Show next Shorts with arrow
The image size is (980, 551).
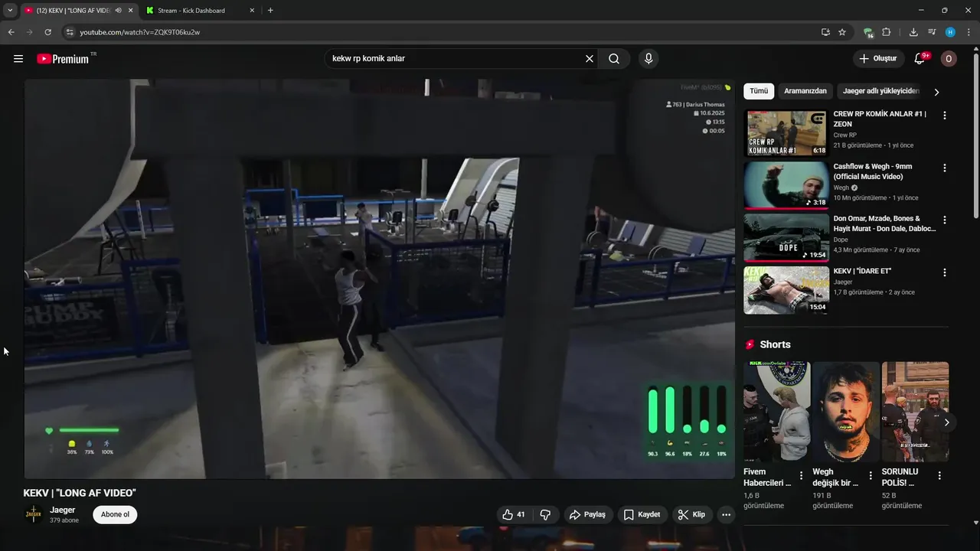946,422
